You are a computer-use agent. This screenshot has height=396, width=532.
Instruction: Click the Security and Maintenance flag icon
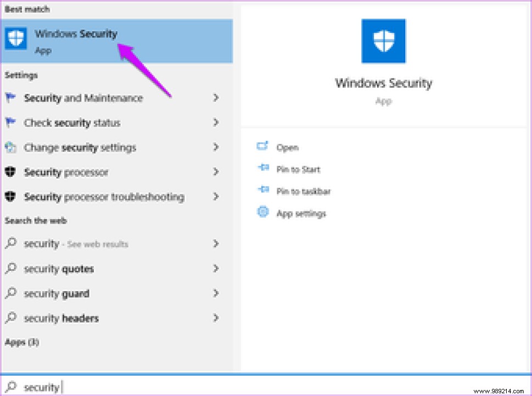(x=11, y=98)
